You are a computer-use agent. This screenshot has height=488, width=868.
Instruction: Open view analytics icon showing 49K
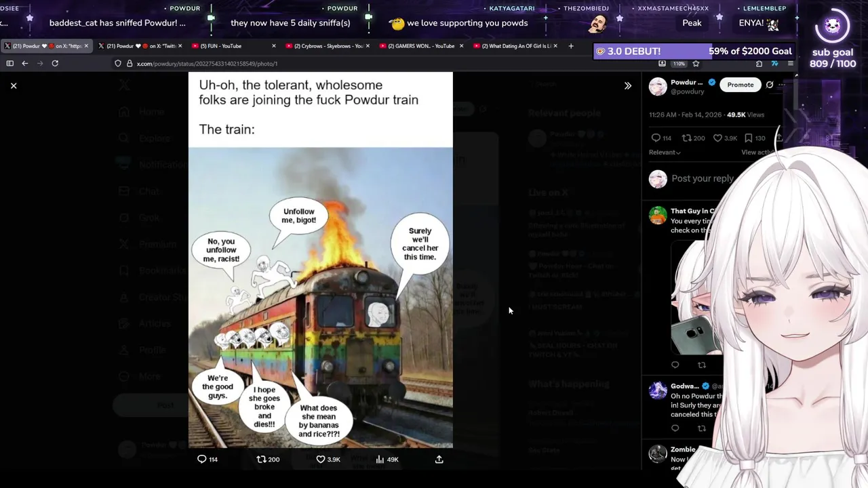(x=380, y=460)
